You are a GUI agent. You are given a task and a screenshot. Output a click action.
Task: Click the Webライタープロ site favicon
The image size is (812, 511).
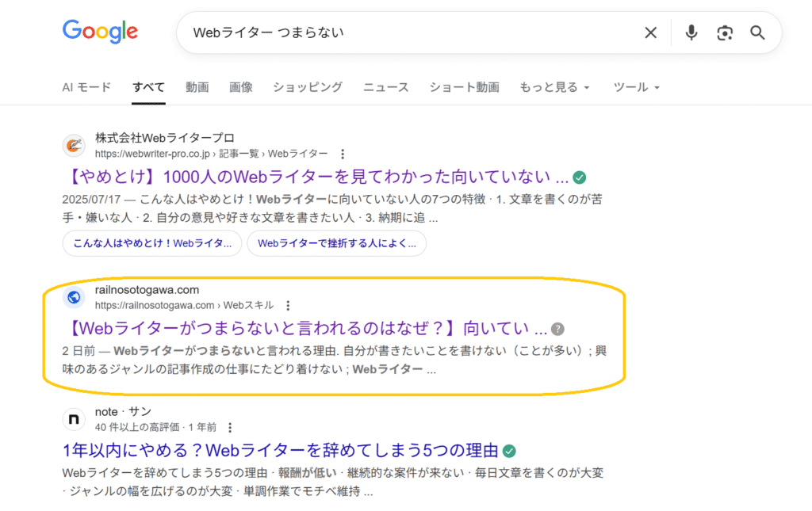point(74,145)
